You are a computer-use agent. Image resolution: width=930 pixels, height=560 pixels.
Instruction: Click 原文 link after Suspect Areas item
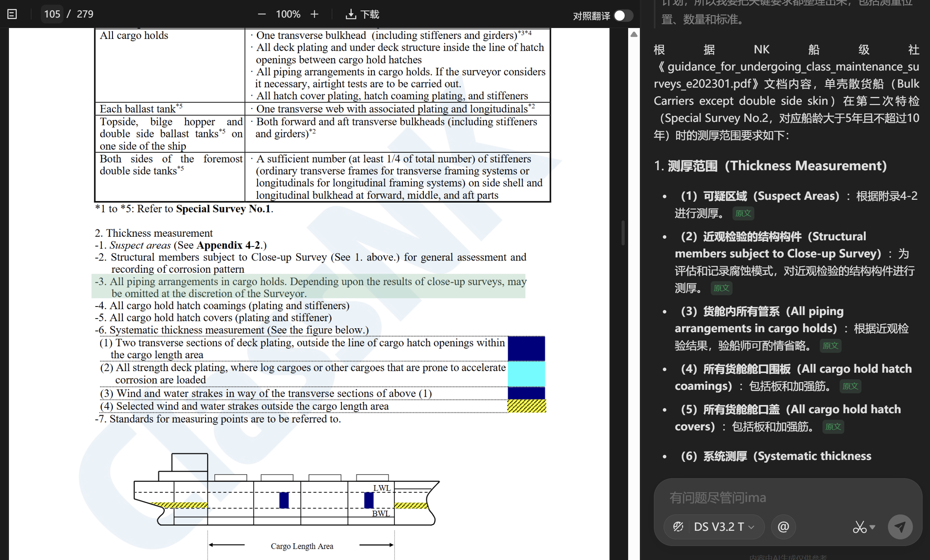[743, 213]
